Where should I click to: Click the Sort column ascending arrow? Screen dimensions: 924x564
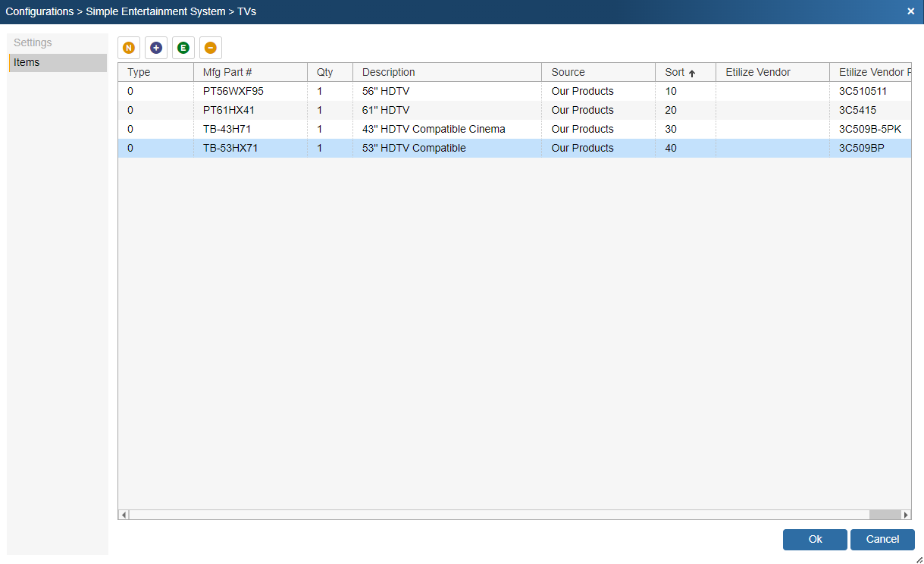coord(692,74)
